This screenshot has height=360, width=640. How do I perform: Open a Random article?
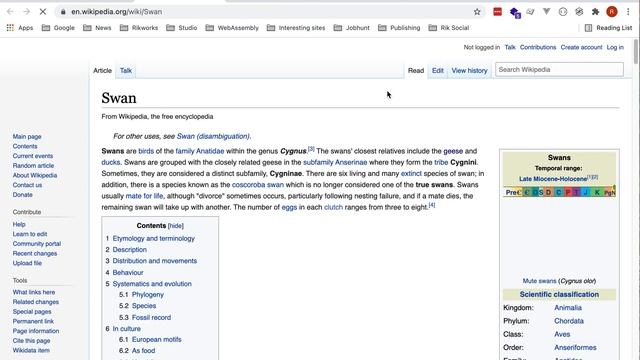point(33,166)
